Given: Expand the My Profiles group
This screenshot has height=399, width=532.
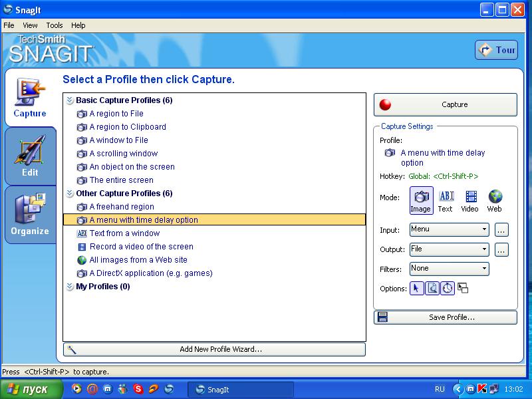Looking at the screenshot, I should [x=70, y=287].
